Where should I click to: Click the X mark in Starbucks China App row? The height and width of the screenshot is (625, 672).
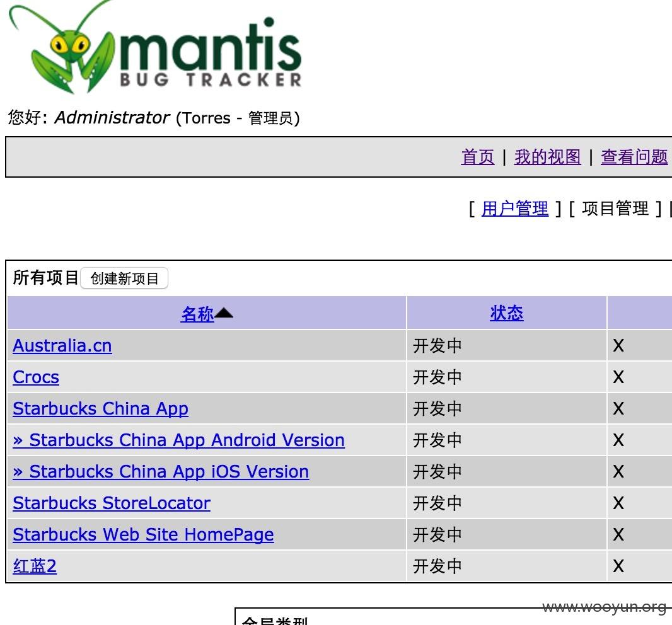pyautogui.click(x=618, y=409)
